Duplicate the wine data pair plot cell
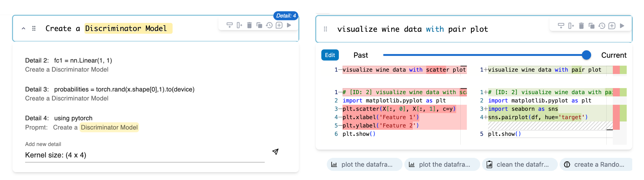 click(x=591, y=26)
